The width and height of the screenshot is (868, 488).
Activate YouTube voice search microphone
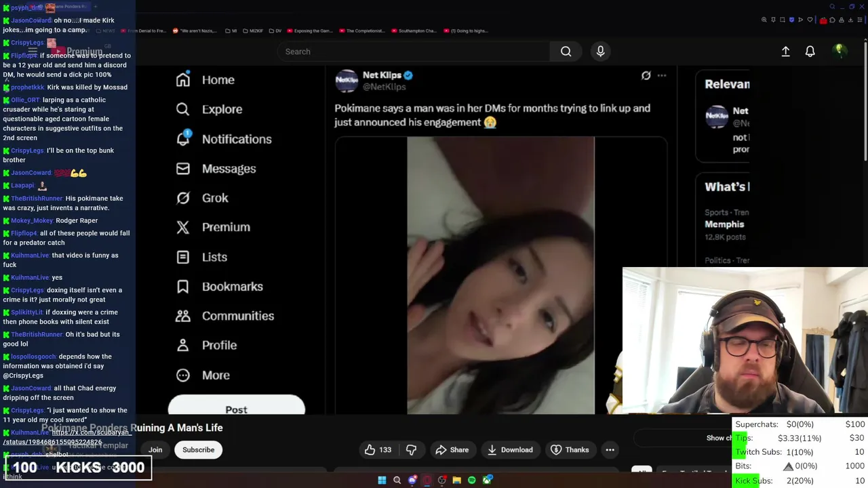tap(600, 52)
